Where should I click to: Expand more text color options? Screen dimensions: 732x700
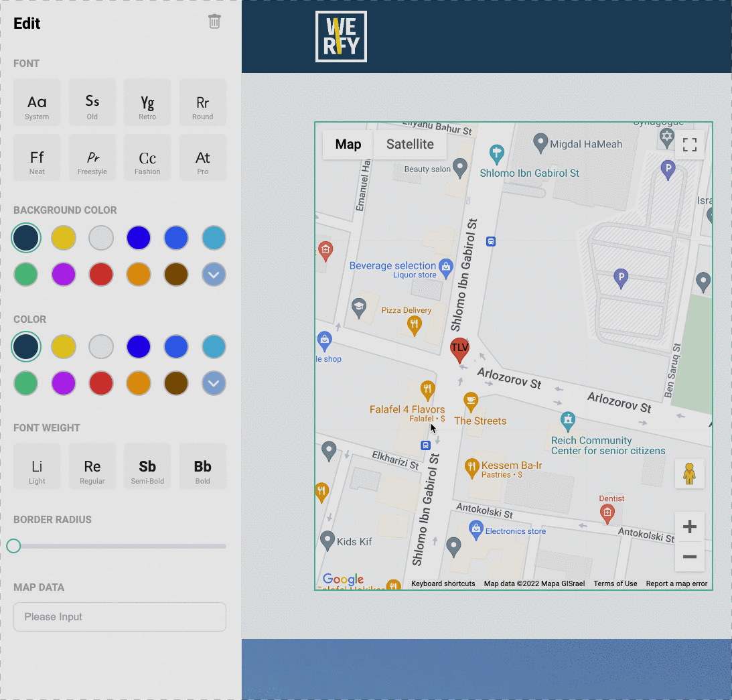point(214,383)
